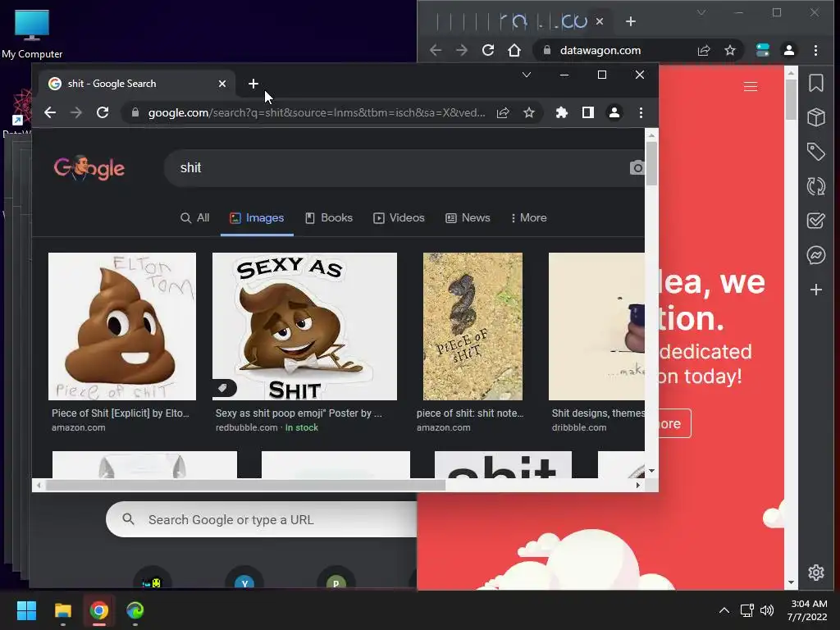Image resolution: width=840 pixels, height=630 pixels.
Task: Open the piece of shit notebook image
Action: pyautogui.click(x=472, y=326)
